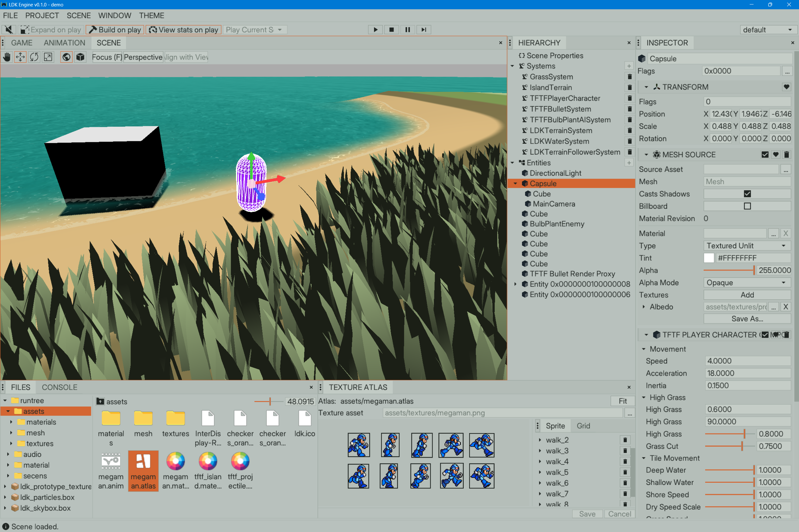
Task: Open the THEME menu
Action: [x=151, y=16]
